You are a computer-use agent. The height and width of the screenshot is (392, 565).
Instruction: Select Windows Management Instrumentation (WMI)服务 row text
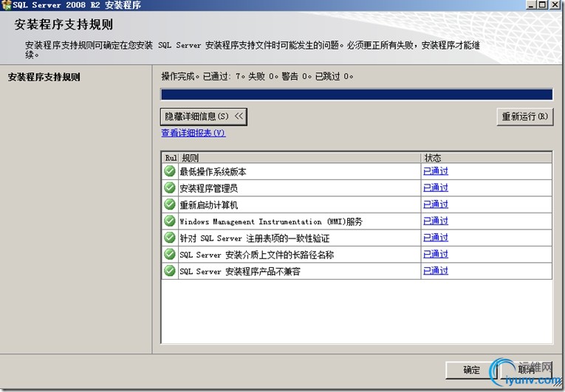point(271,221)
